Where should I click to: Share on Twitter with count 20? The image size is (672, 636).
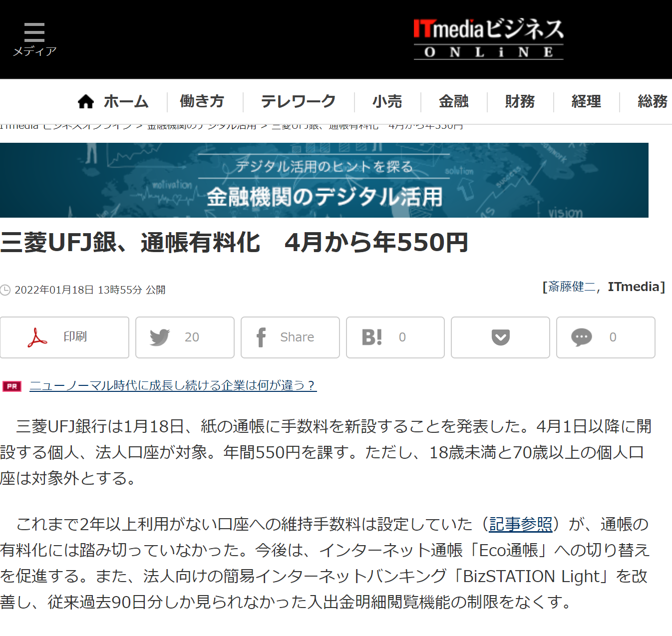185,337
